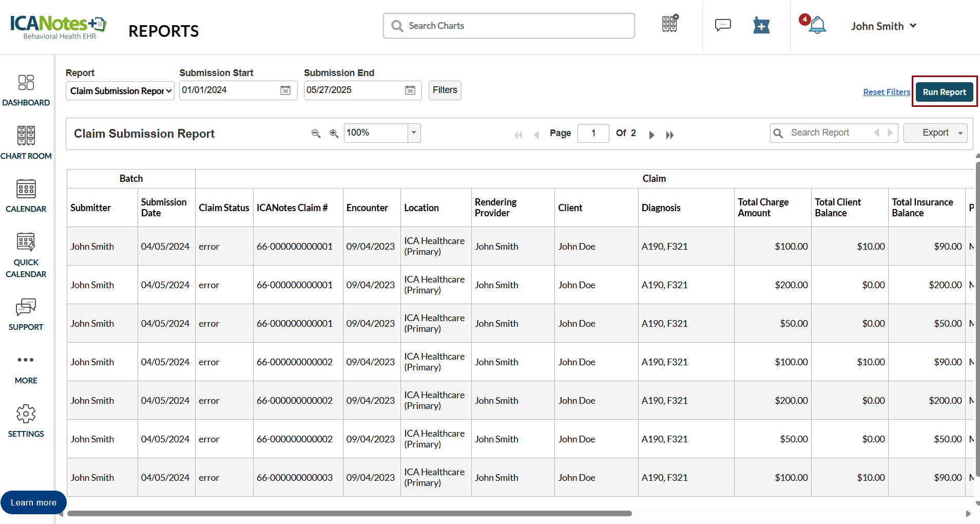Go to previous report page
The height and width of the screenshot is (524, 980).
pos(536,135)
